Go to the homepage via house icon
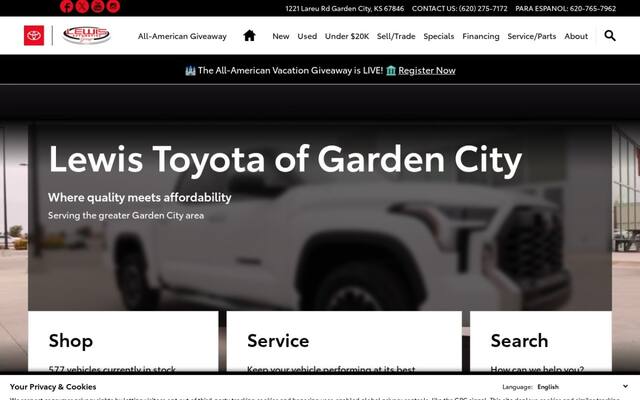Screen dimensions: 640x400 click(x=249, y=36)
